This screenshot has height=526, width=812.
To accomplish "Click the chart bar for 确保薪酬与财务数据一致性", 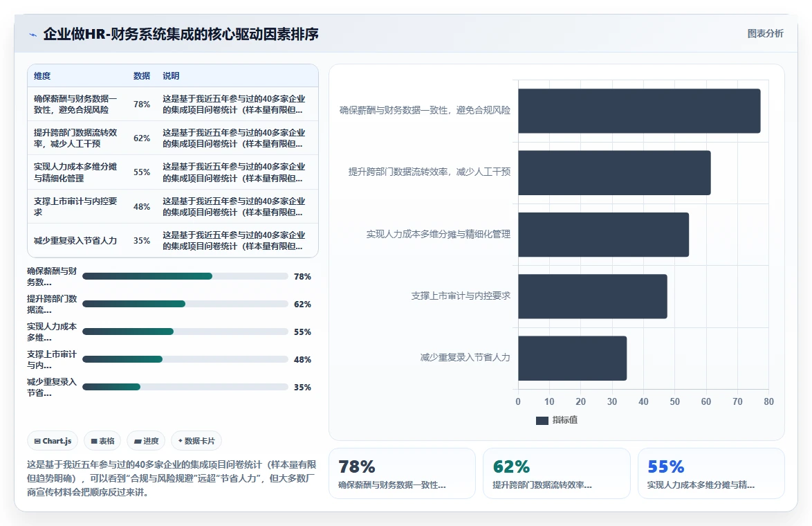I will click(x=639, y=111).
